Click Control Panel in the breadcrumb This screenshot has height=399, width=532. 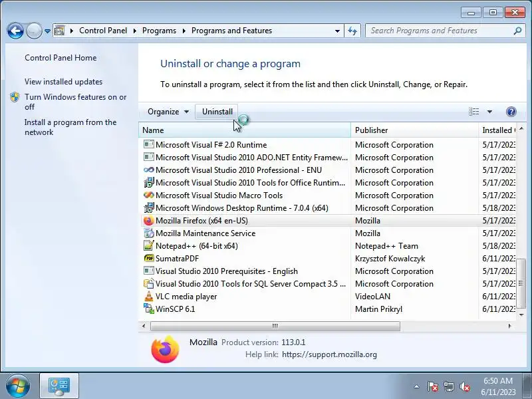tap(103, 31)
